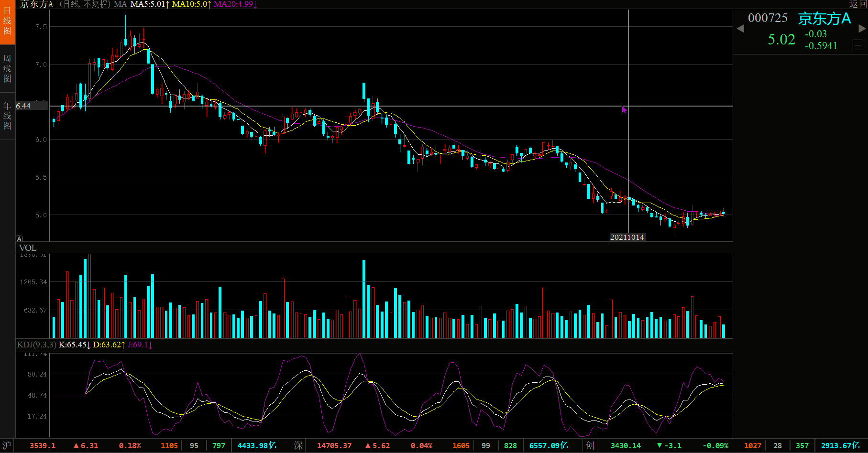Click the percent change -0.5941
Viewport: 868px width, 453px height.
pyautogui.click(x=821, y=46)
